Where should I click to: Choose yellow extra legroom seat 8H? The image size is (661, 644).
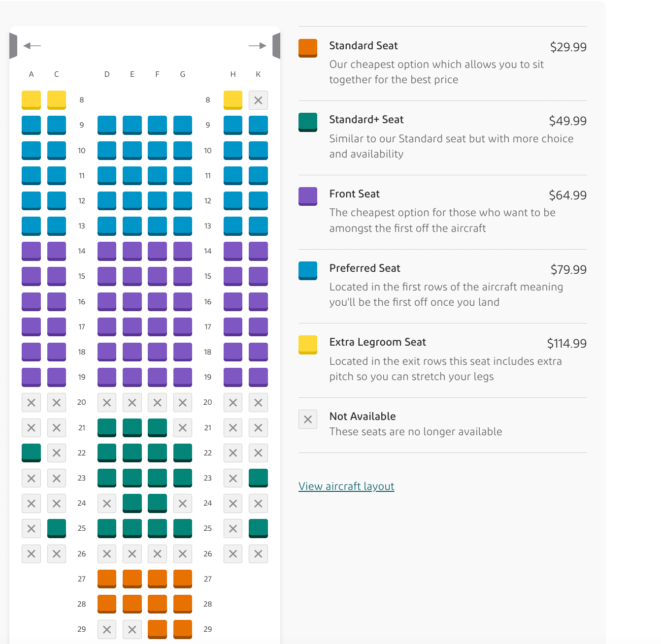[233, 100]
